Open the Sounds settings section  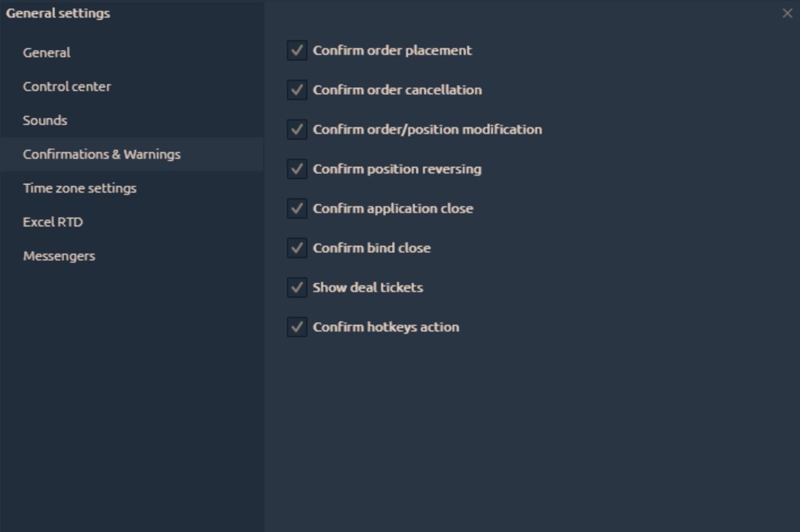tap(45, 121)
